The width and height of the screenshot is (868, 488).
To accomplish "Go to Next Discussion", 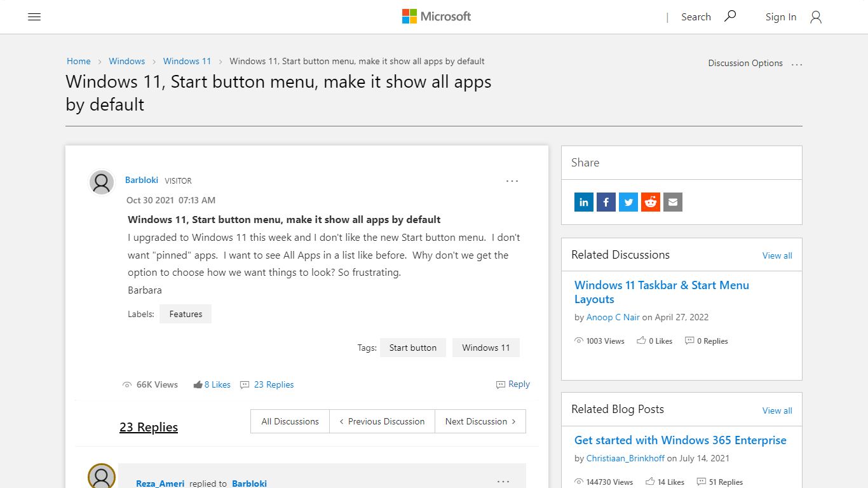I will coord(480,421).
